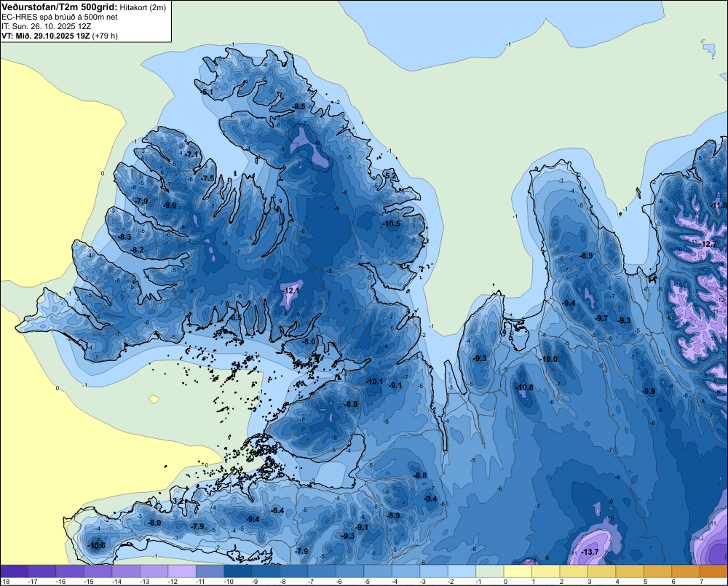Click the title 'Veðurstofan/T2m 500grid:' text
Viewport: 728px width, 586px height.
click(x=60, y=7)
